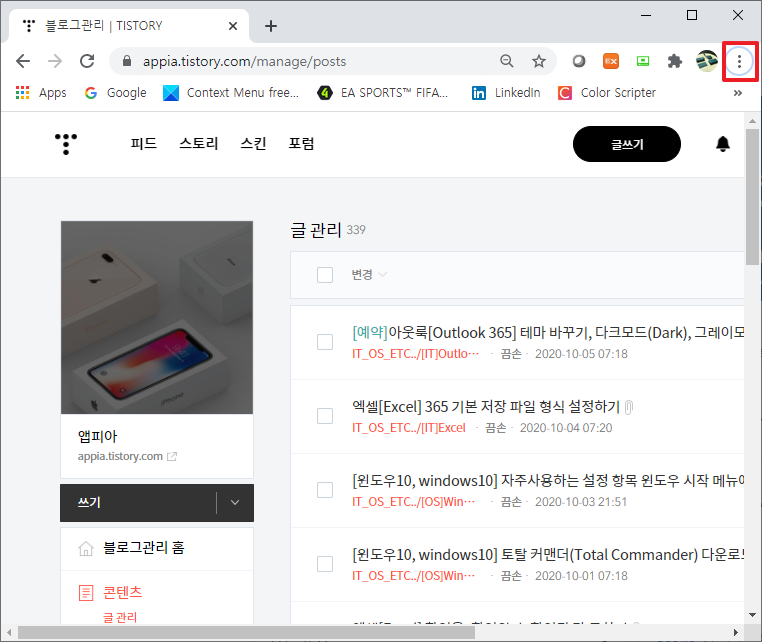The image size is (762, 642).
Task: Click the gray circle extension icon
Action: (x=579, y=61)
